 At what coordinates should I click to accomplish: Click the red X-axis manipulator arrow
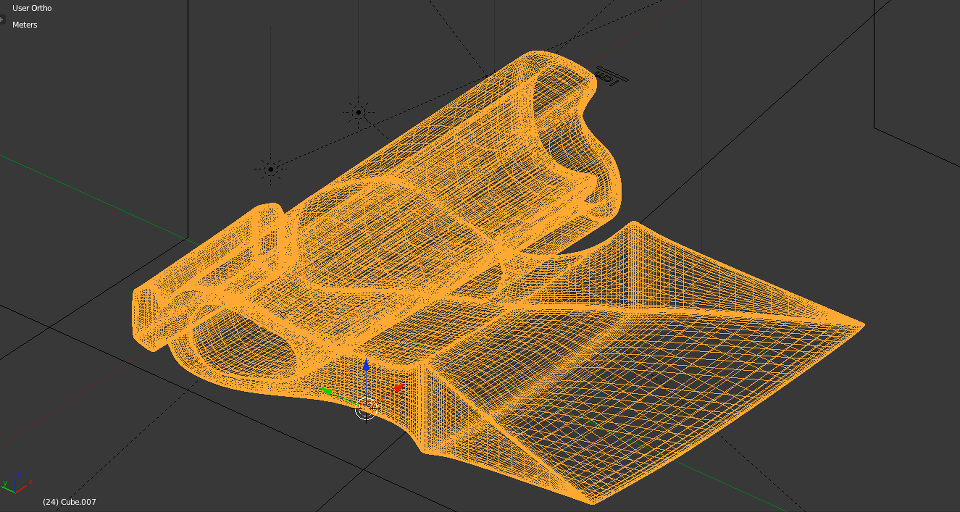point(397,387)
